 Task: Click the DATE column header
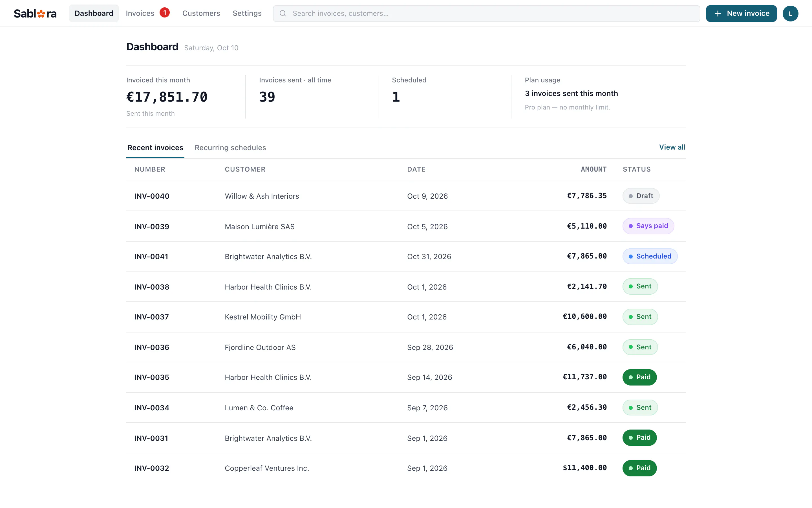416,169
